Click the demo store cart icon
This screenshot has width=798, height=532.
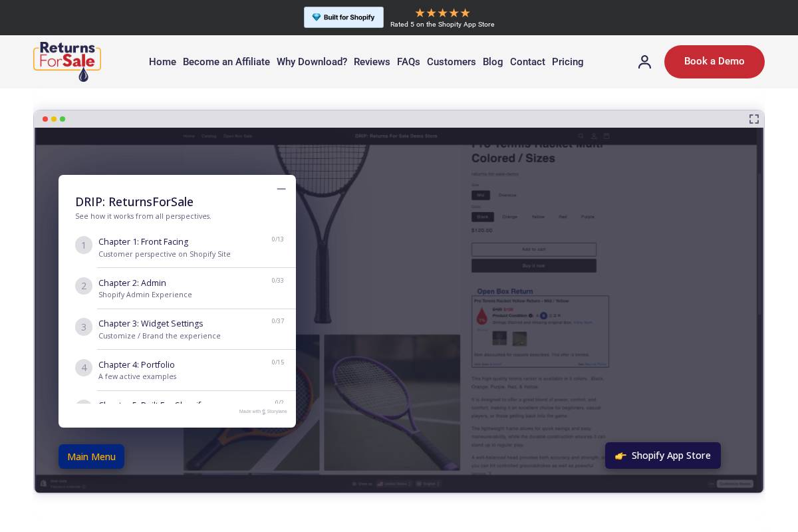click(606, 136)
